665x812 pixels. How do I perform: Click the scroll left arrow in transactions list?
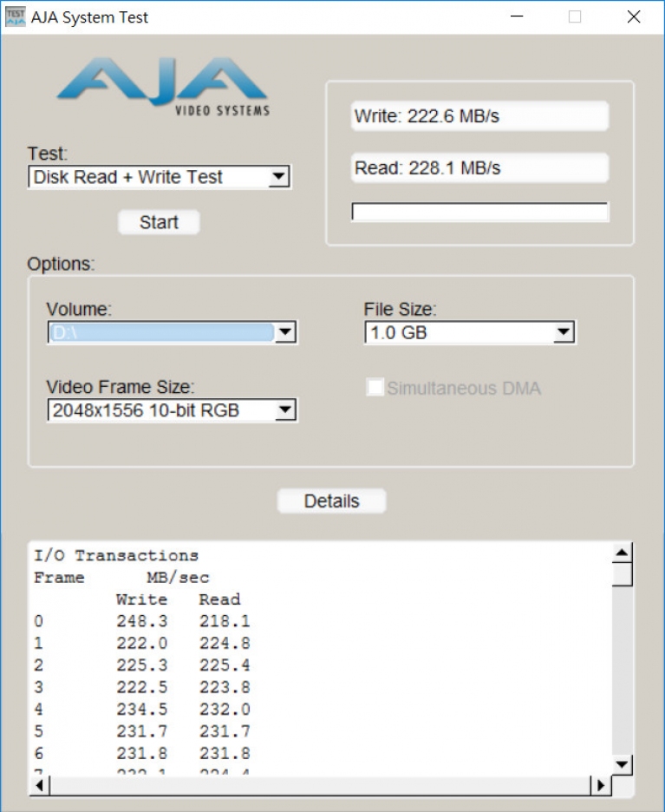pyautogui.click(x=39, y=785)
